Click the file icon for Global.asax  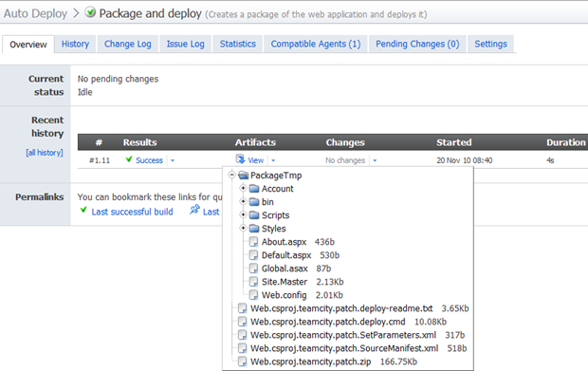point(254,269)
